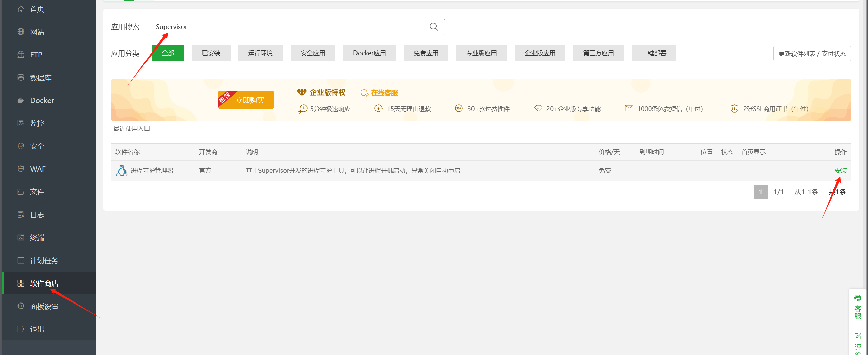
Task: Click the database icon in sidebar
Action: 21,78
